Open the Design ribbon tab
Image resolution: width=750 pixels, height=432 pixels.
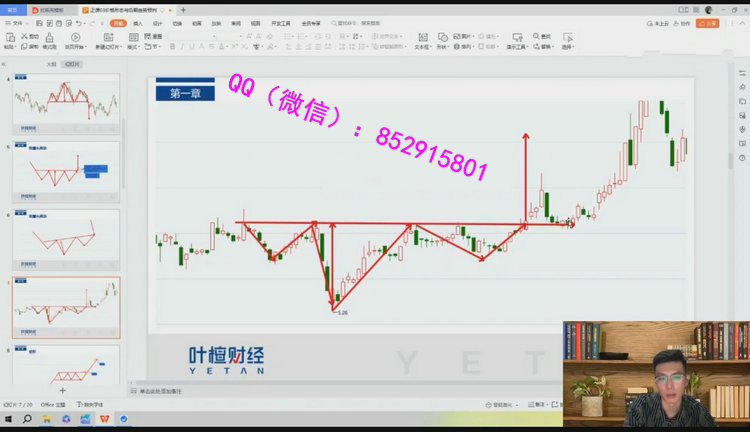coord(157,21)
